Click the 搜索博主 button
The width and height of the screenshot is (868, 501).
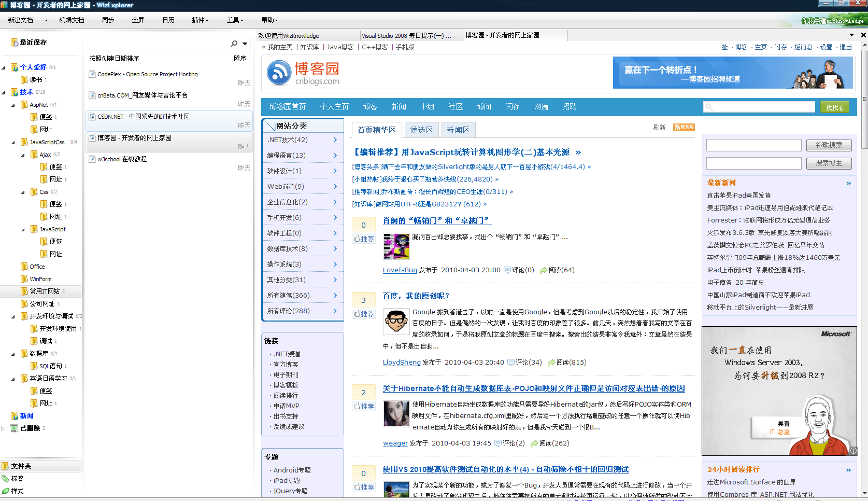pos(829,163)
